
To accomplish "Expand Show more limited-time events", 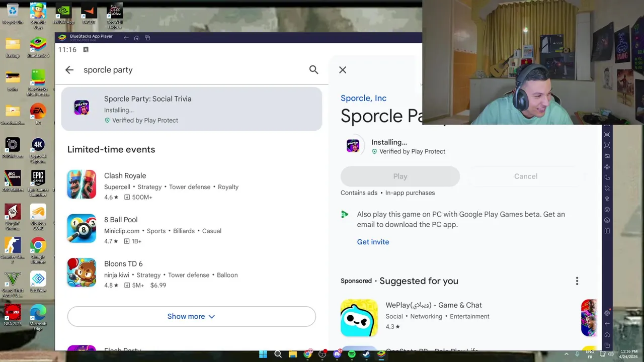I will click(x=191, y=316).
